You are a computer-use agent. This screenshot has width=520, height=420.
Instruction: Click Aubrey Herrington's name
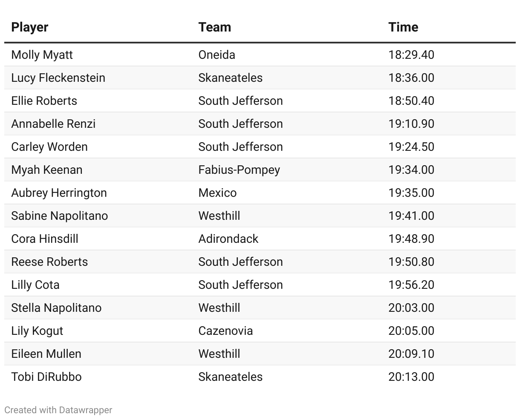(x=59, y=193)
